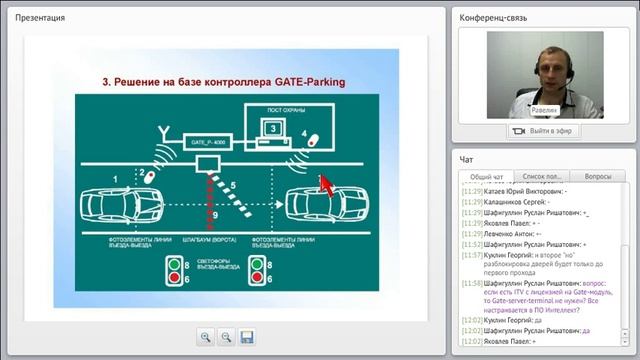Select 11:58 question from Шафигуллин Руслан
The height and width of the screenshot is (360, 640).
pyautogui.click(x=538, y=296)
